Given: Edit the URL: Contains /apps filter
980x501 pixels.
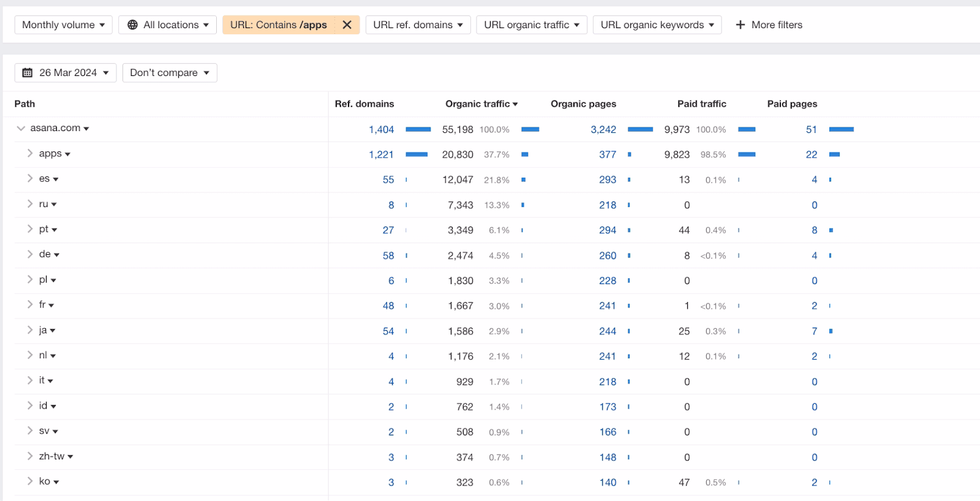Looking at the screenshot, I should pos(279,25).
